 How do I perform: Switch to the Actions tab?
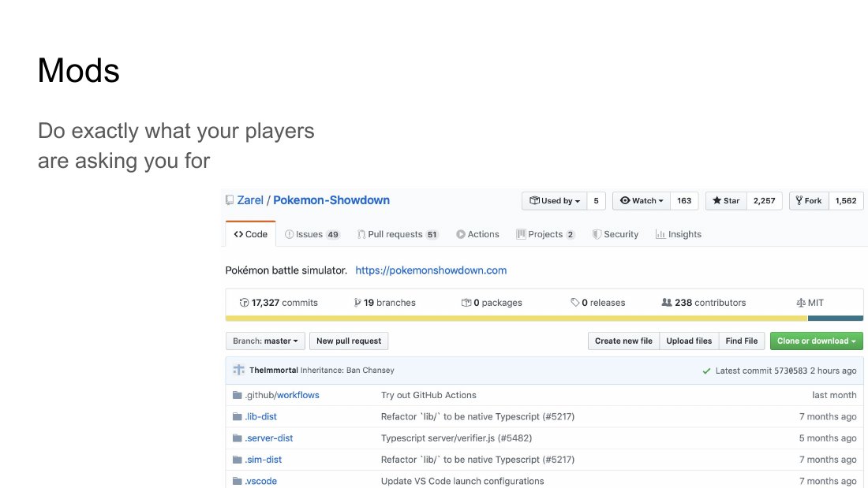(x=477, y=235)
